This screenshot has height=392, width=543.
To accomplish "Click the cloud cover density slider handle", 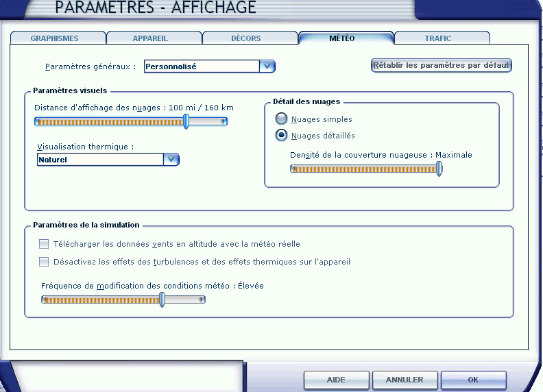I will tap(439, 169).
